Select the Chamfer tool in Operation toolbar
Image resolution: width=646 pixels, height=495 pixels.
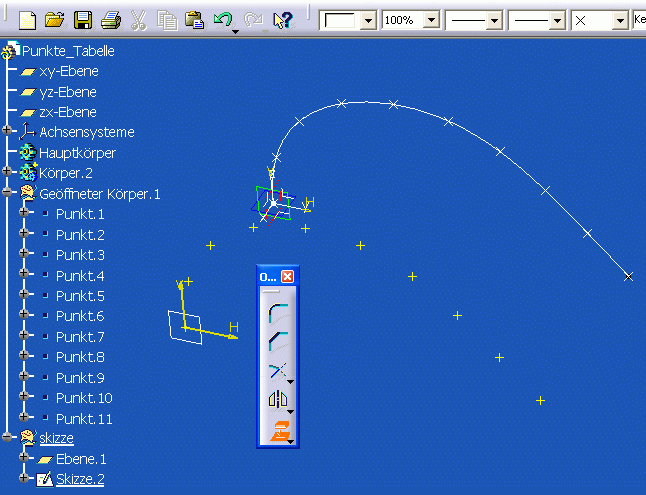point(278,341)
